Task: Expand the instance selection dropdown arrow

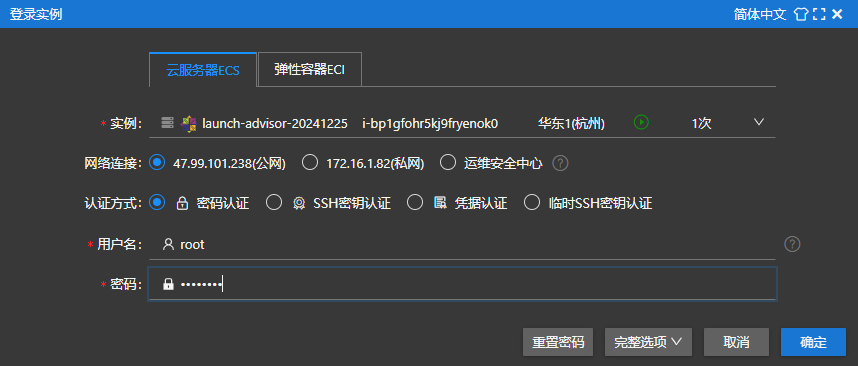Action: (758, 122)
